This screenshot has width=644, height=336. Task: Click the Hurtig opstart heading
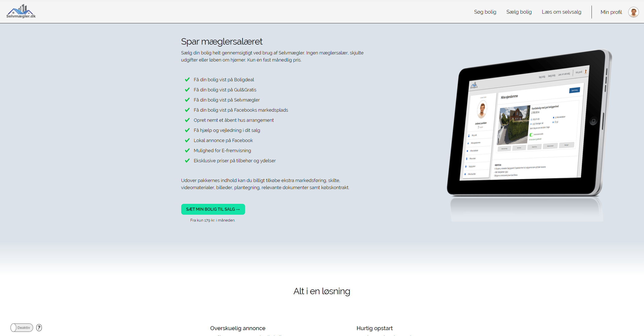click(x=374, y=328)
